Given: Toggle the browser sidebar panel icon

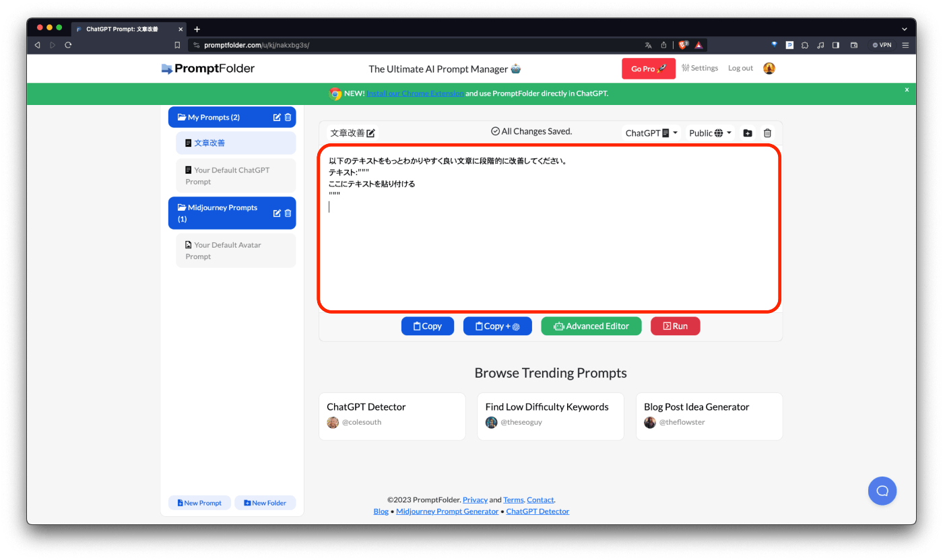Looking at the screenshot, I should (836, 45).
